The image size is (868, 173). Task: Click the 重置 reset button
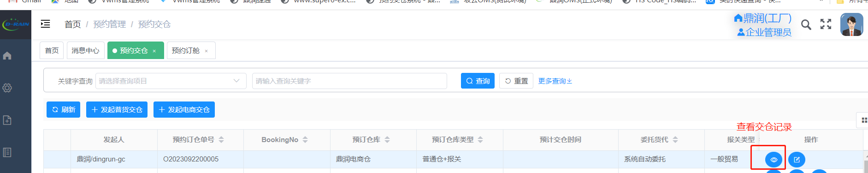tap(516, 81)
